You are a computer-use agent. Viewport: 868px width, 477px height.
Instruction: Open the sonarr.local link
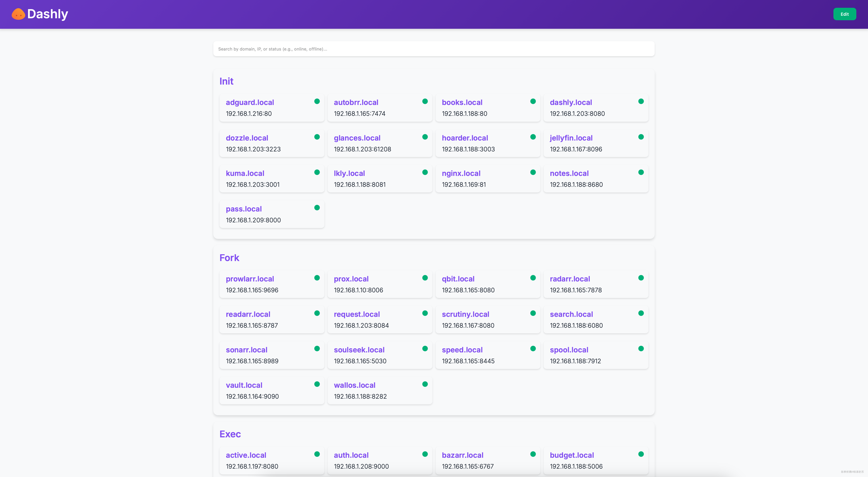coord(246,350)
